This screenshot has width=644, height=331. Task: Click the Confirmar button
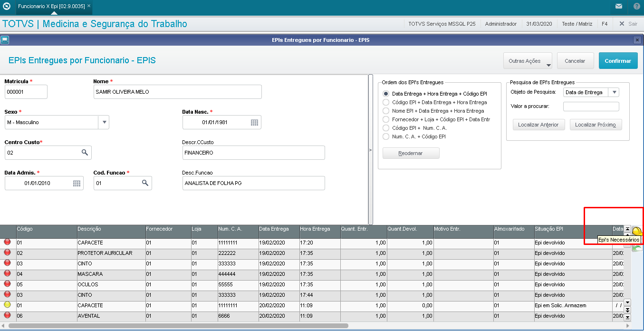click(x=618, y=61)
